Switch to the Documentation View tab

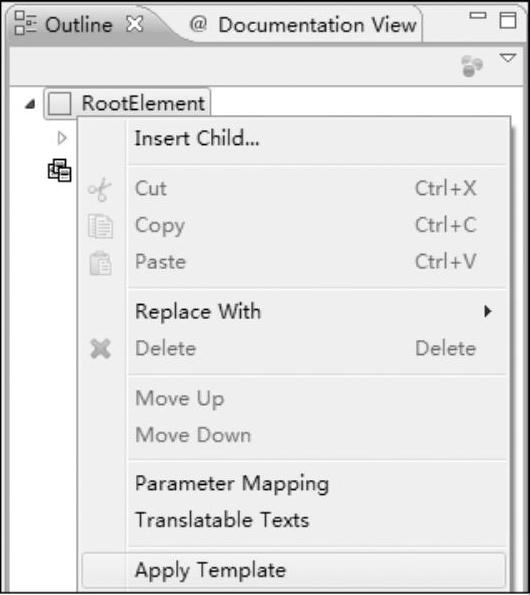click(303, 25)
